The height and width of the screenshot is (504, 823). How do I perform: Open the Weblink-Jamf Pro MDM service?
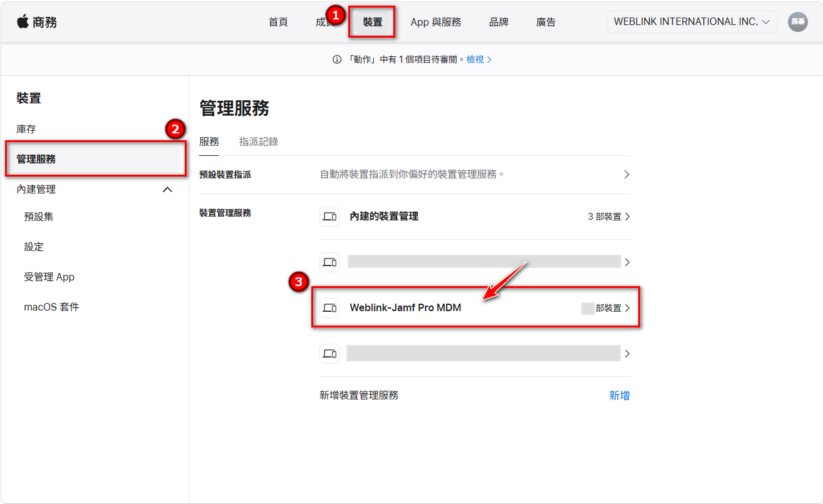tap(405, 308)
